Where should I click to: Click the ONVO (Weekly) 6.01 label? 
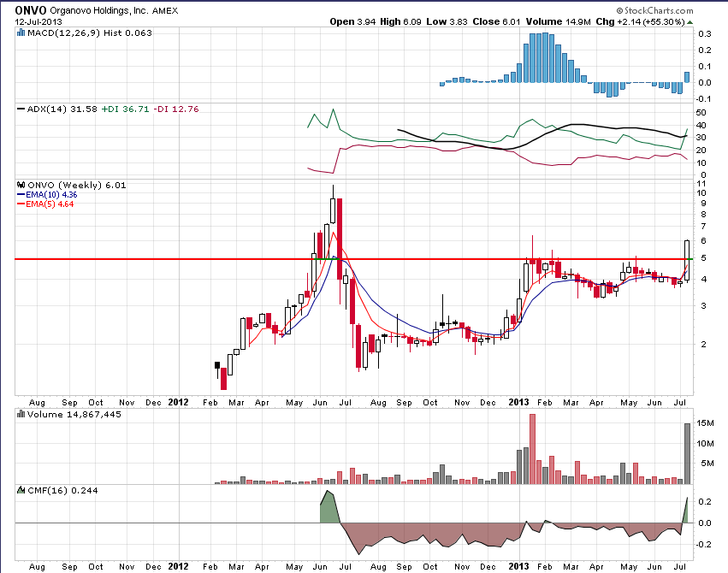coord(77,185)
